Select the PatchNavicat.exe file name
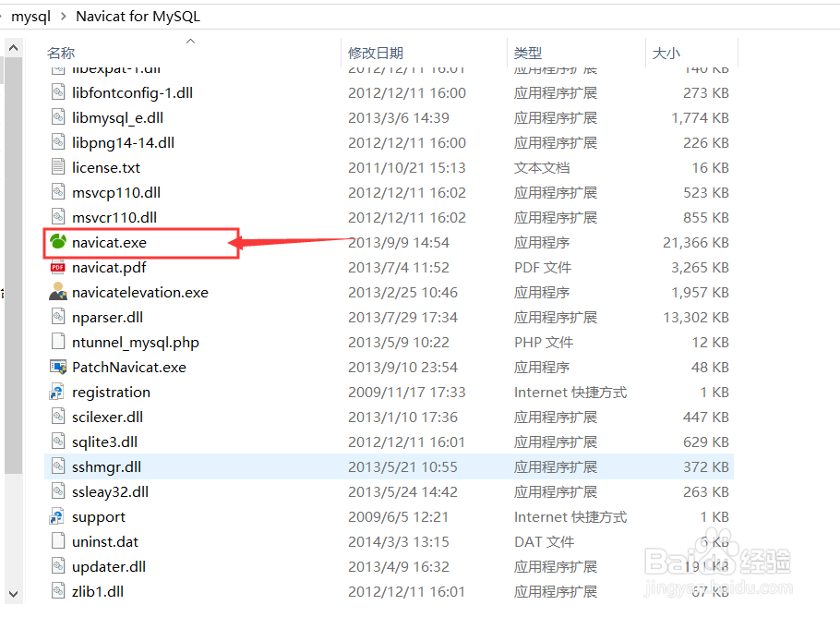The width and height of the screenshot is (840, 617). pos(129,368)
